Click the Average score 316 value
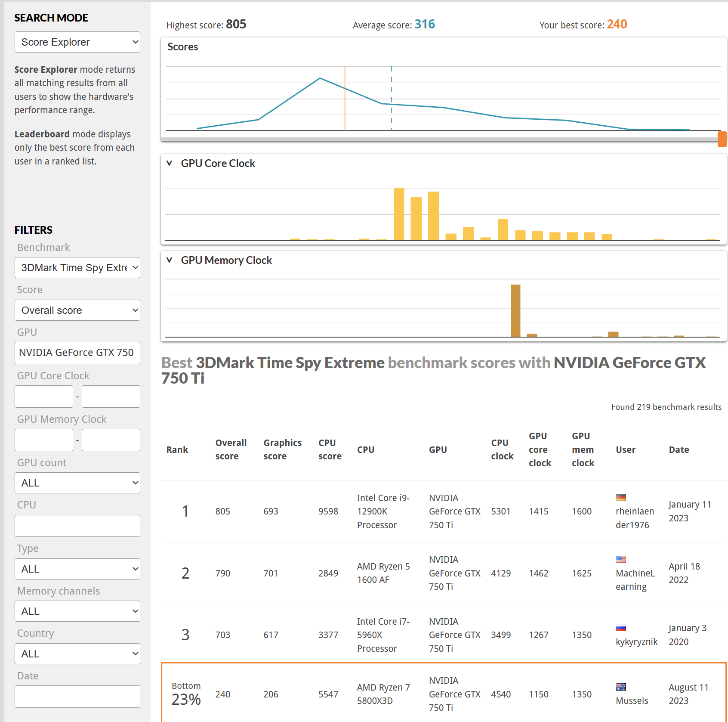This screenshot has width=728, height=722. (425, 24)
